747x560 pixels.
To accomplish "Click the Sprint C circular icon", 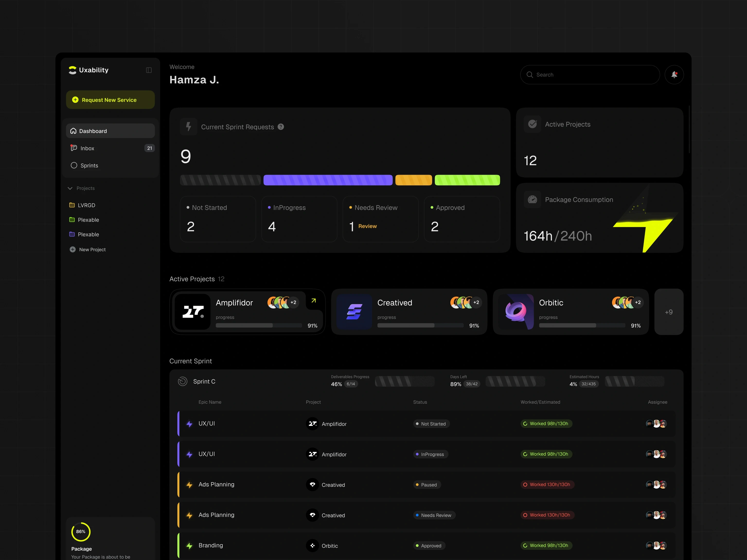I will (x=182, y=381).
